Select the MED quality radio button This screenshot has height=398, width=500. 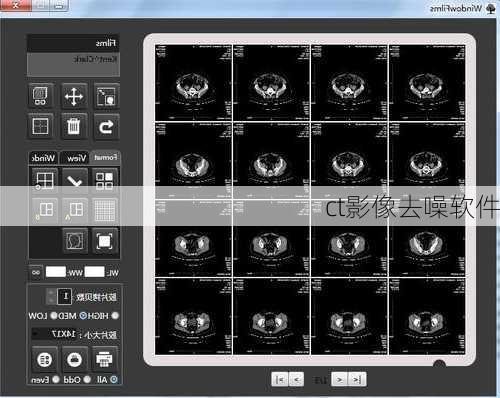(83, 315)
